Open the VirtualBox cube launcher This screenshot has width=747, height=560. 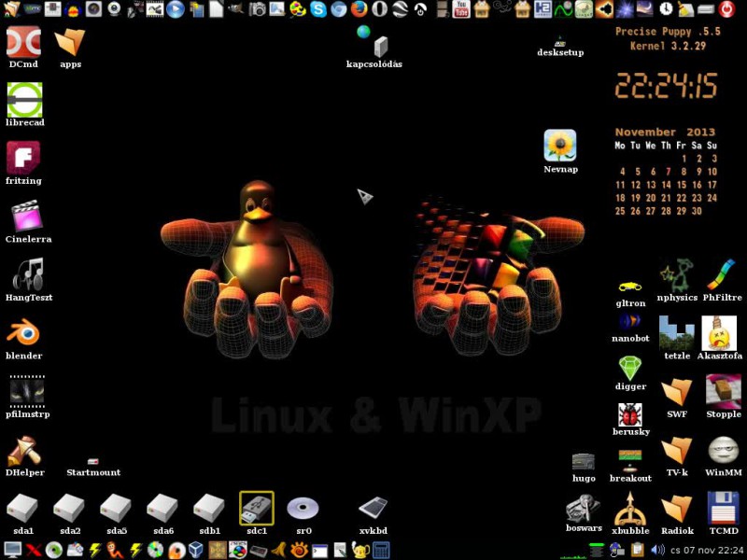(x=196, y=550)
